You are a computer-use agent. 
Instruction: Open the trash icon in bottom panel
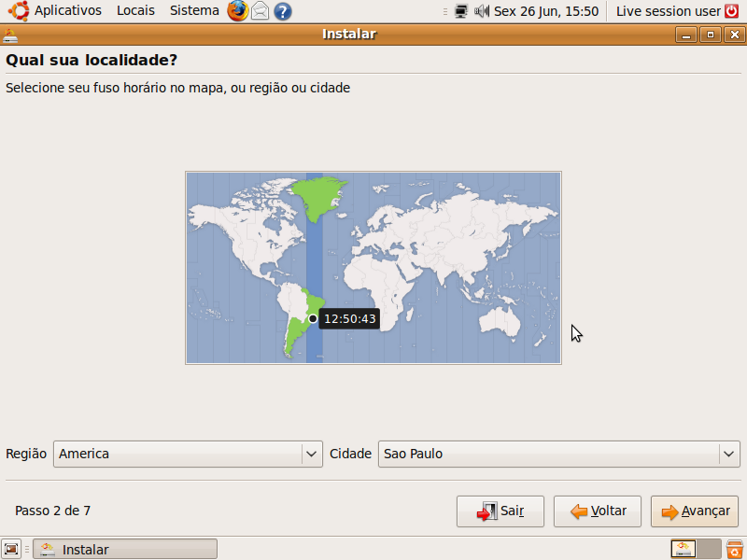coord(736,549)
